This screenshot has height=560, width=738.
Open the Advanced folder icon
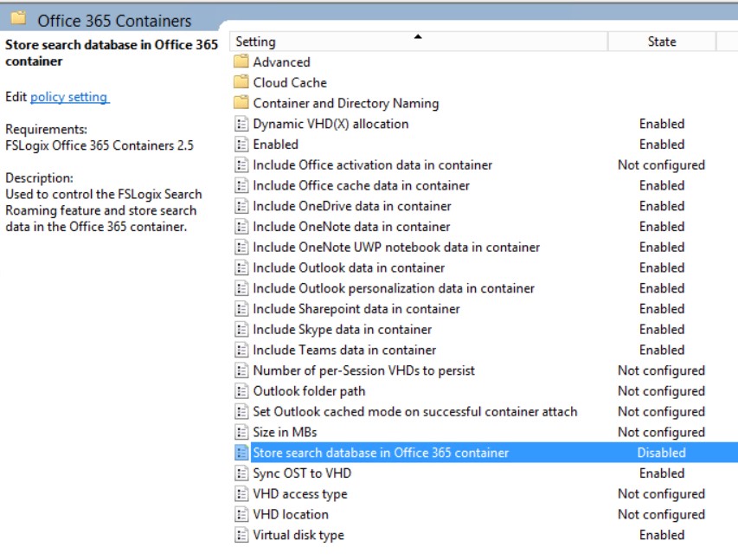pyautogui.click(x=241, y=61)
